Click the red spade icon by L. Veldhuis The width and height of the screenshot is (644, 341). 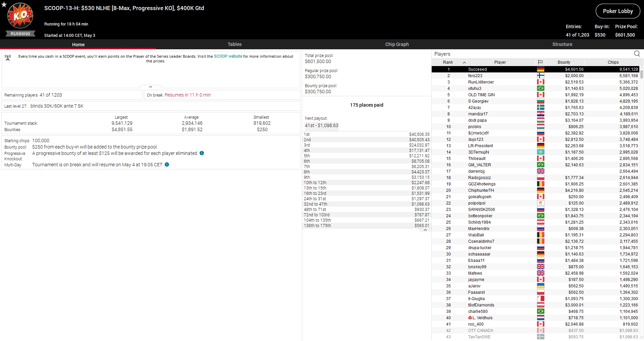click(x=470, y=318)
